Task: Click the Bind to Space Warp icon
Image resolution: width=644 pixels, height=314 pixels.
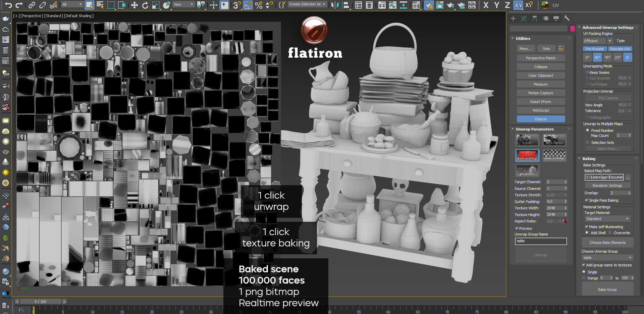Action: [x=53, y=5]
